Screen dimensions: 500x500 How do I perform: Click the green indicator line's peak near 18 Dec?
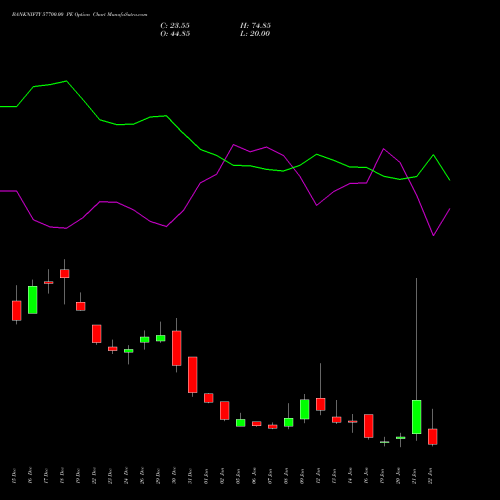pos(67,81)
